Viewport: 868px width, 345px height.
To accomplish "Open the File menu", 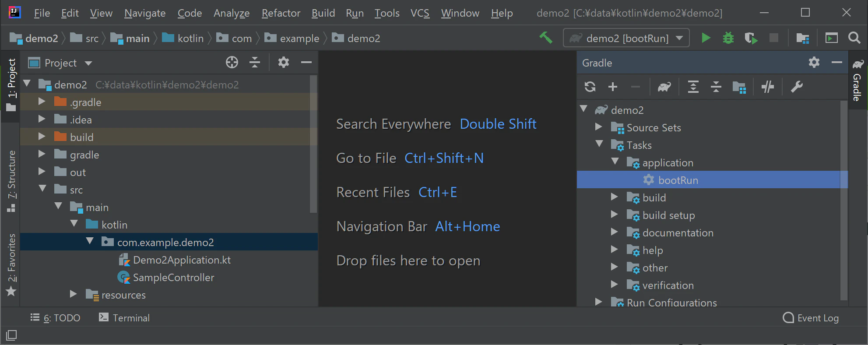I will coord(42,13).
